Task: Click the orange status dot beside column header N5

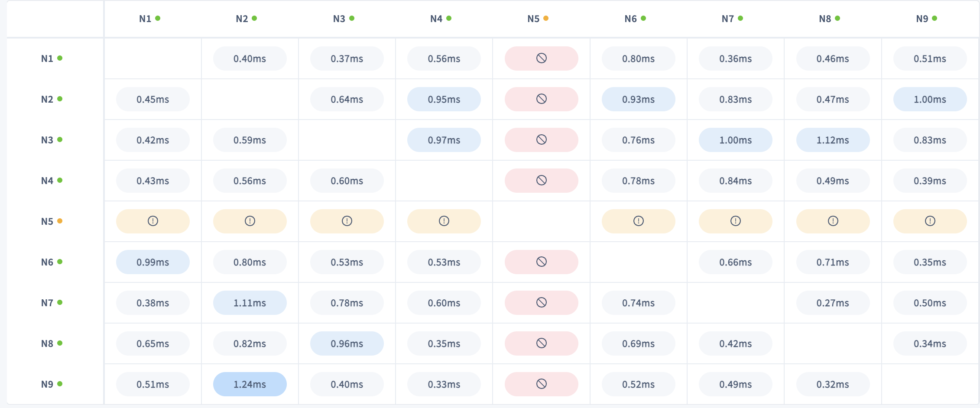Action: click(x=546, y=18)
